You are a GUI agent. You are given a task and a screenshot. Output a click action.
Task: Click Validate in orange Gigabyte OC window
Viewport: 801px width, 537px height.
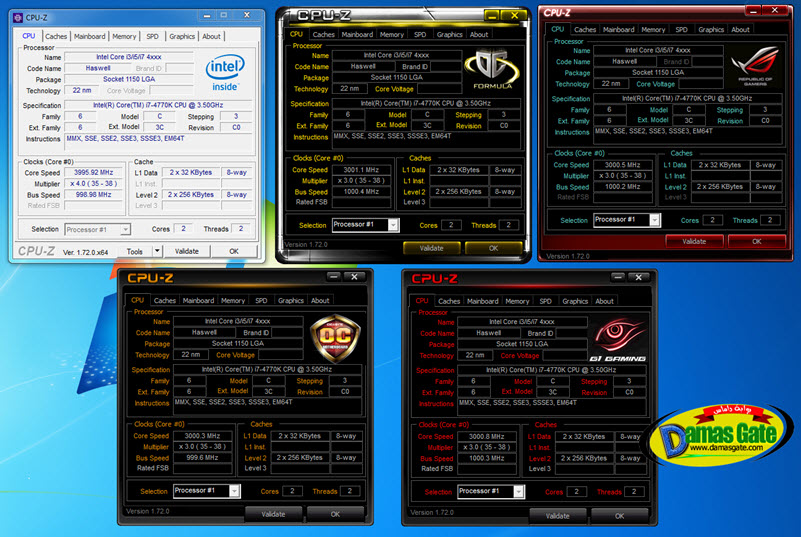point(273,514)
